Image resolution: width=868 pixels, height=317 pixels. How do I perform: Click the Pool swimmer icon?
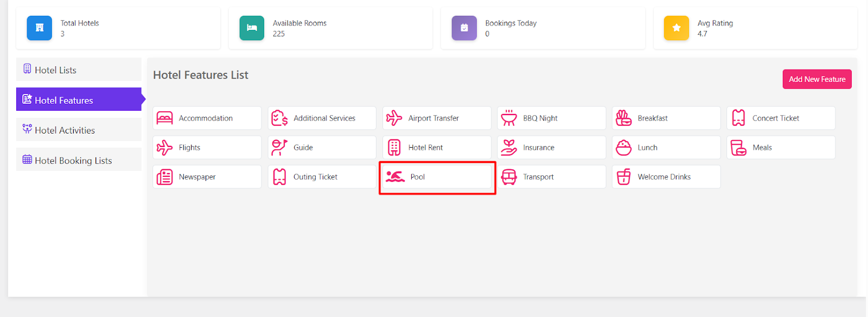click(x=395, y=177)
